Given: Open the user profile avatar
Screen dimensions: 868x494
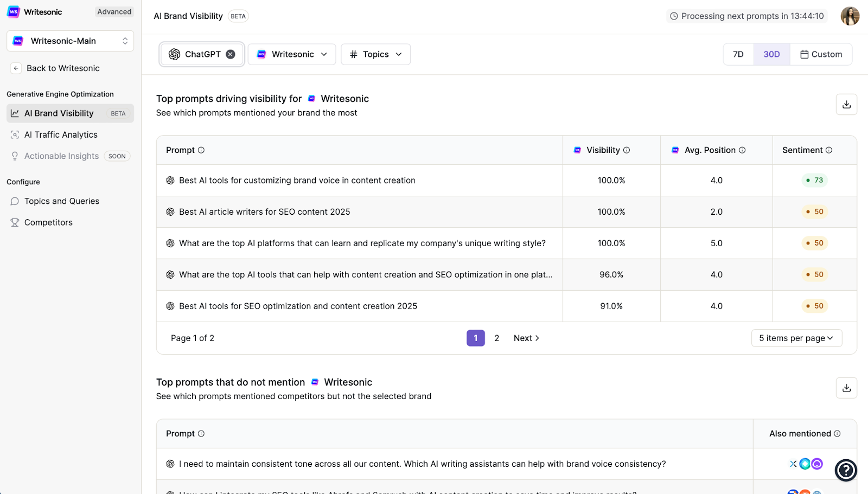Looking at the screenshot, I should click(850, 16).
